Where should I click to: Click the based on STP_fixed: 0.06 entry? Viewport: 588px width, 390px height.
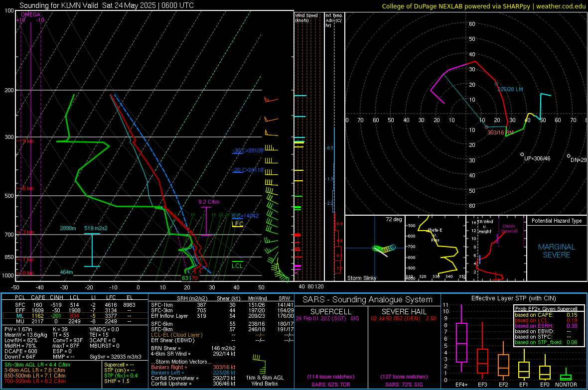tap(546, 342)
